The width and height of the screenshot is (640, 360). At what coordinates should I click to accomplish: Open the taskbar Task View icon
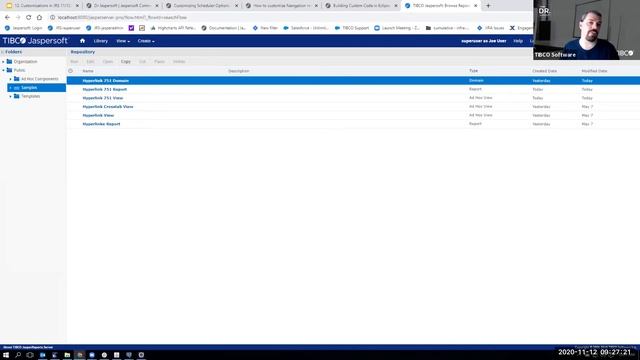(x=30, y=355)
